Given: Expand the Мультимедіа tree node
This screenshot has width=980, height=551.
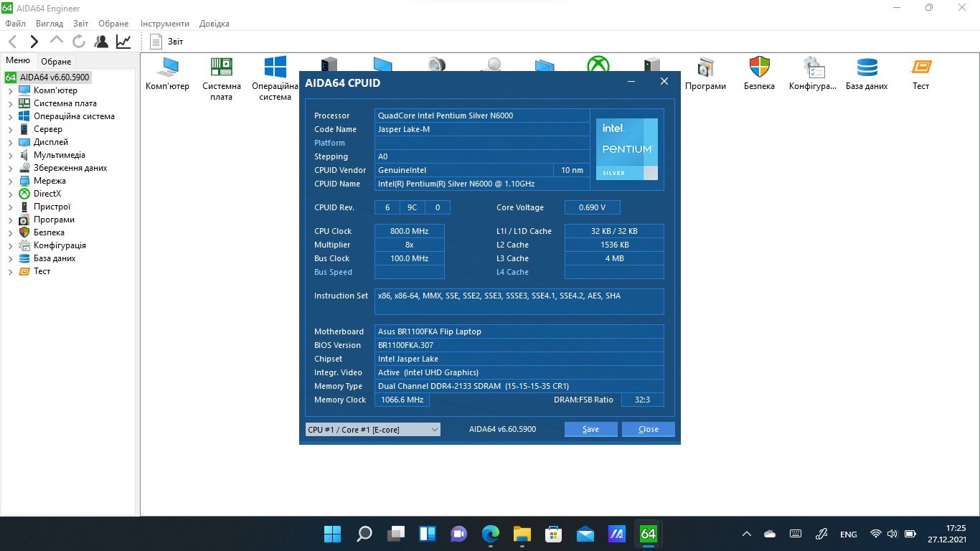Looking at the screenshot, I should click(10, 155).
